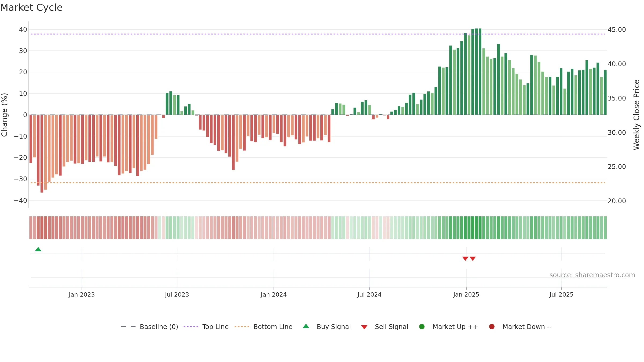The height and width of the screenshot is (362, 644).
Task: Click the Market Cycle chart title
Action: (x=31, y=8)
